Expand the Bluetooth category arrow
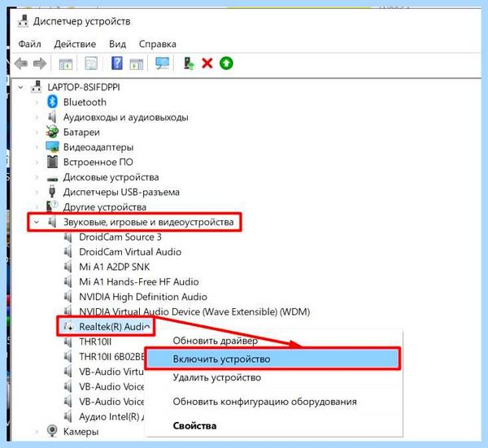This screenshot has height=448, width=488. [x=37, y=102]
